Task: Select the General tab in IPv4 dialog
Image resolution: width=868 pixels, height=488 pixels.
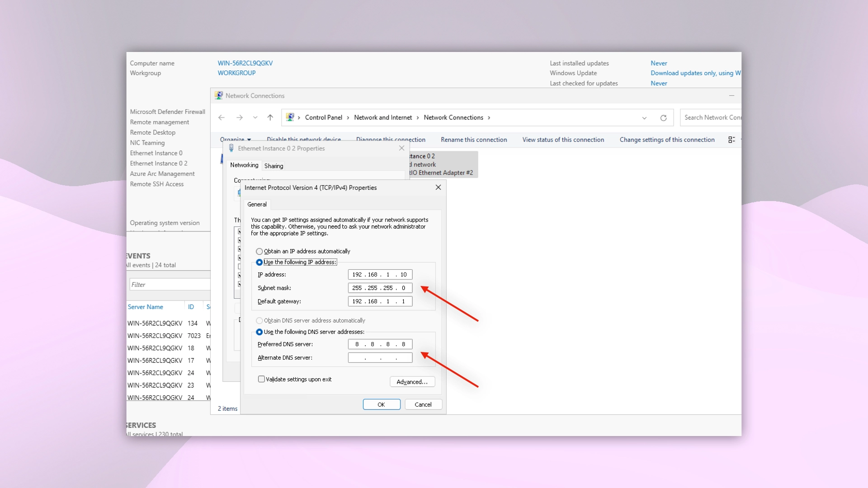Action: pos(257,204)
